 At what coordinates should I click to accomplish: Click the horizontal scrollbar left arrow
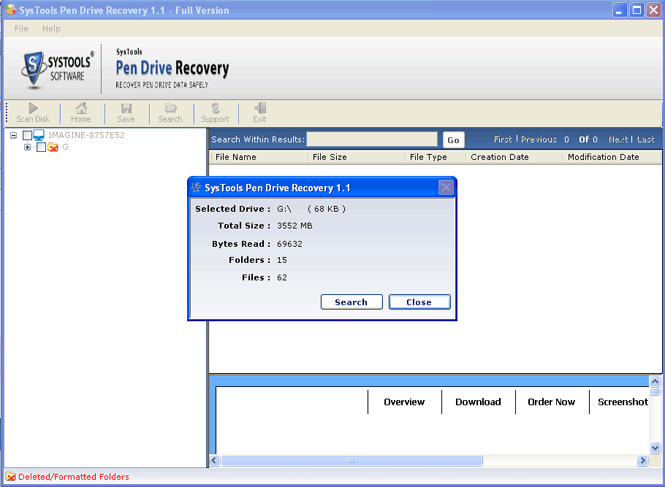pos(215,460)
